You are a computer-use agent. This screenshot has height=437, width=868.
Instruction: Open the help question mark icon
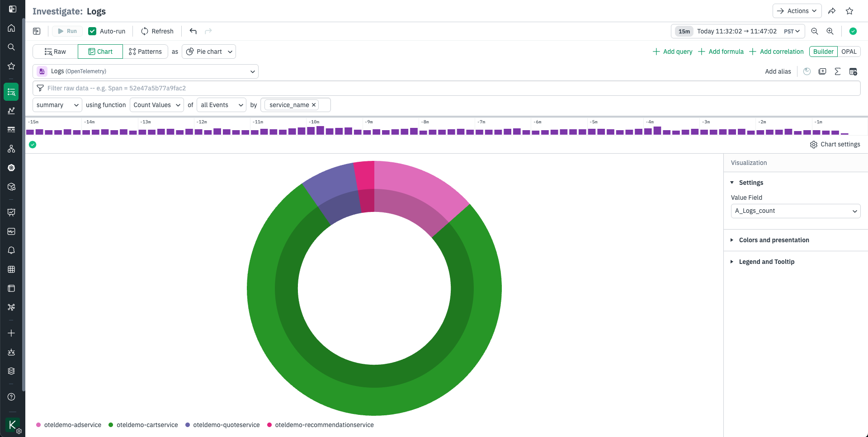point(11,397)
